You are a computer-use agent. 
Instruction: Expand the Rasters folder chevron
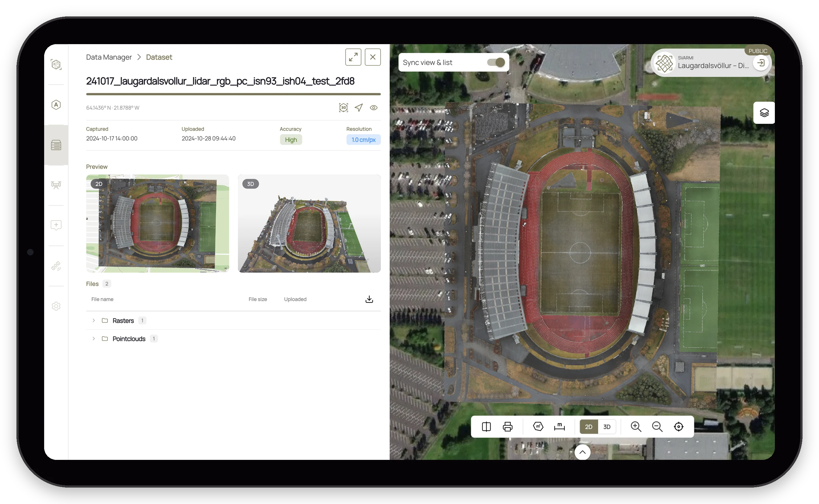click(94, 320)
